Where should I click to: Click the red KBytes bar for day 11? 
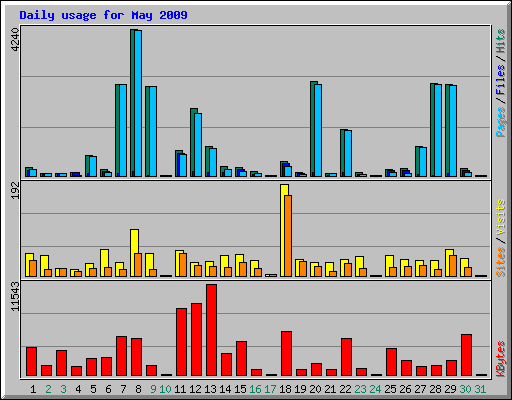tap(181, 342)
